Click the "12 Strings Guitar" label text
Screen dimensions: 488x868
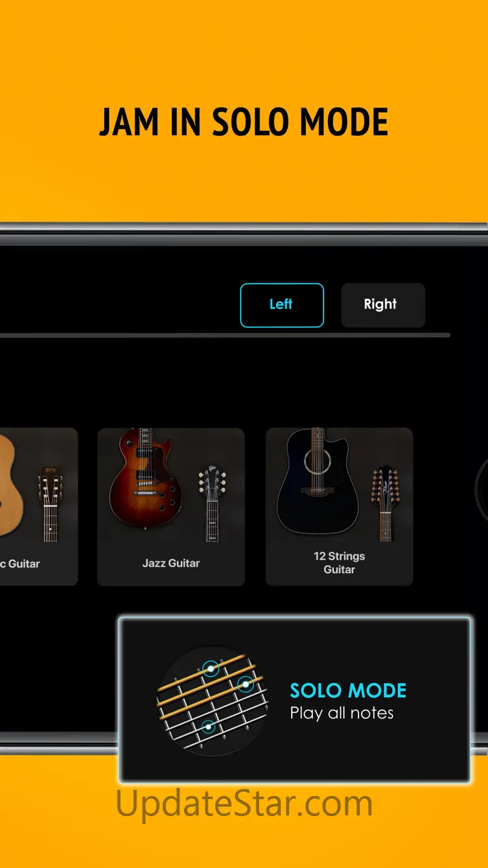pyautogui.click(x=339, y=563)
